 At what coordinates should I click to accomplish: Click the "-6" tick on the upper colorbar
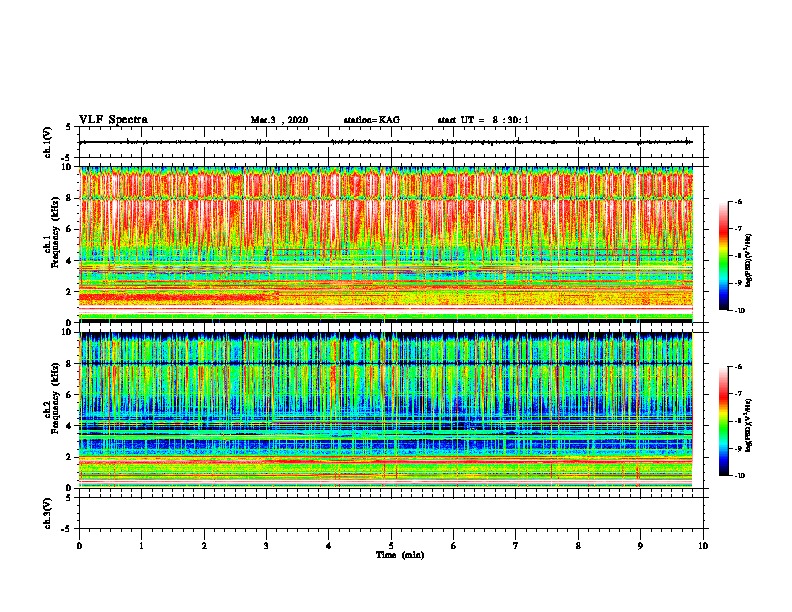[x=738, y=202]
